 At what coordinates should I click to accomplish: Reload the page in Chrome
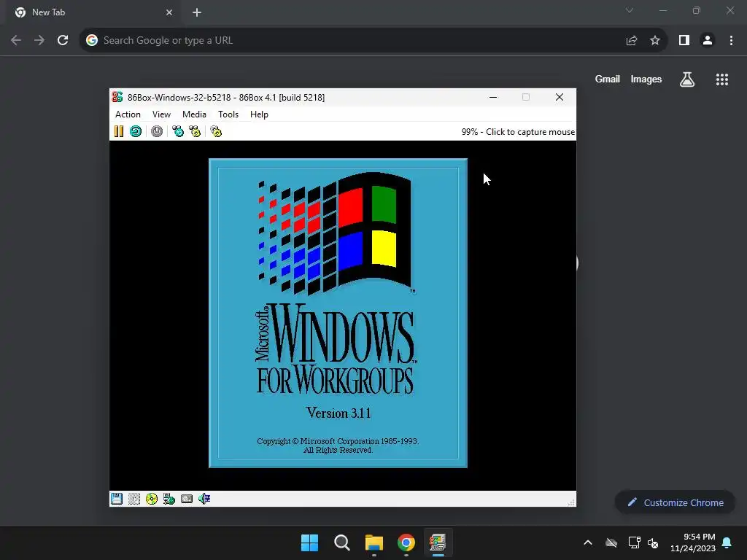63,40
